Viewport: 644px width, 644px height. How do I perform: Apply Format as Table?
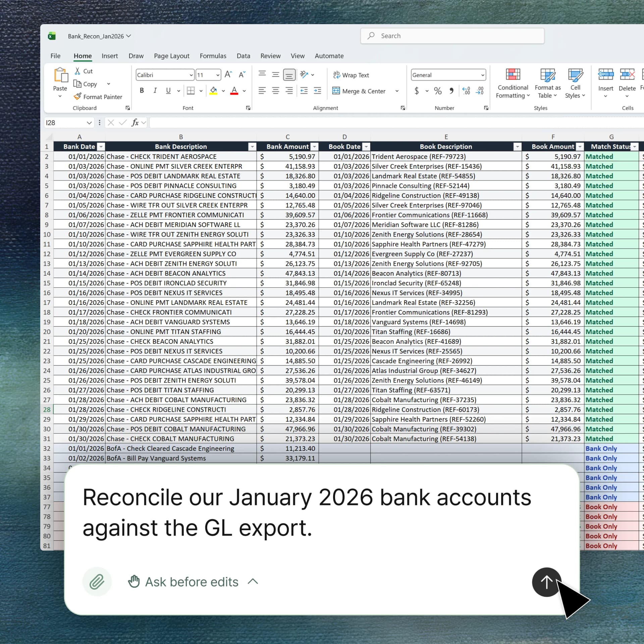pyautogui.click(x=547, y=83)
